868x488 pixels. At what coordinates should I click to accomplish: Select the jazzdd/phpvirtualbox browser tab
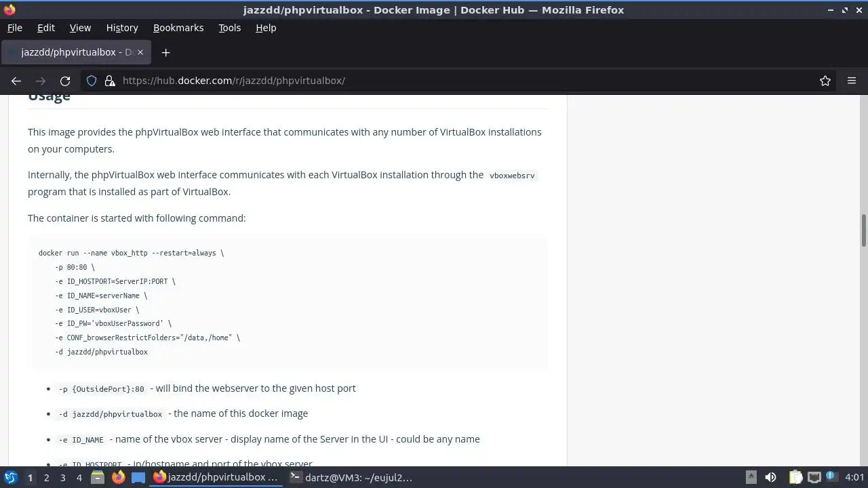(x=76, y=52)
